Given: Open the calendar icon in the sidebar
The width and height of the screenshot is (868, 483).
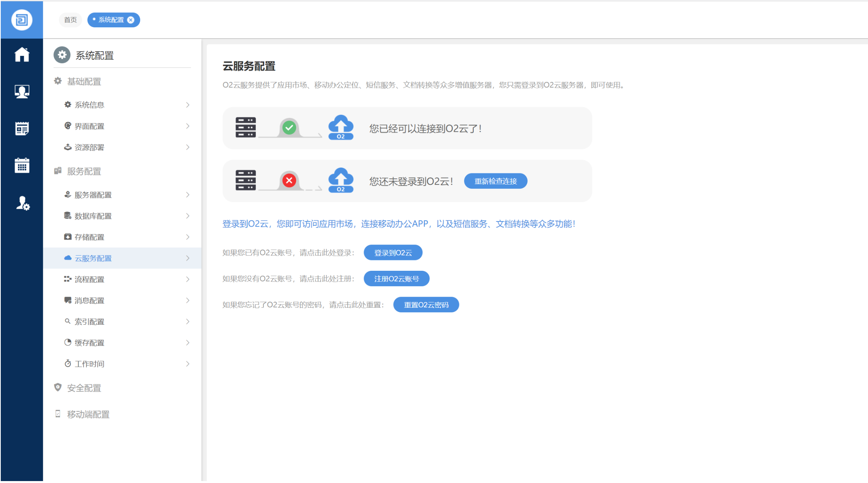Looking at the screenshot, I should (x=22, y=165).
